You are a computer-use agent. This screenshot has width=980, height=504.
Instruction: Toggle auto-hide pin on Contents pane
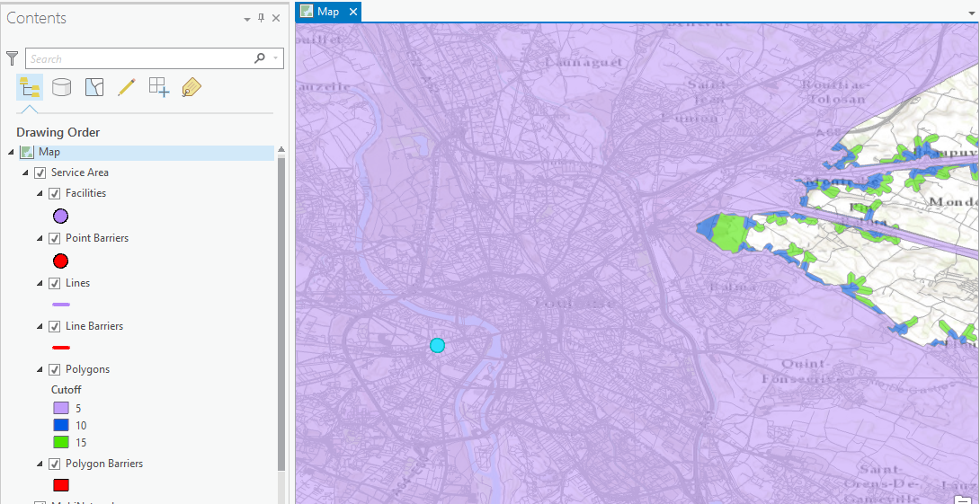pyautogui.click(x=262, y=18)
